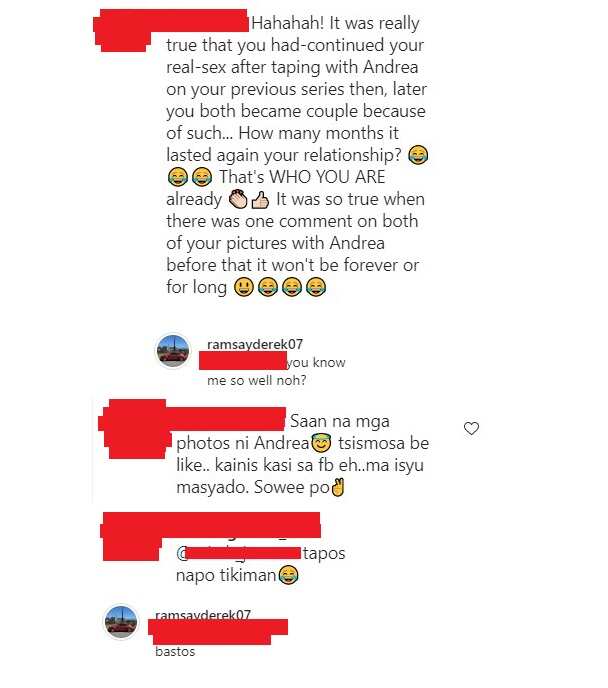The image size is (608, 688).
Task: Click the redacted @mention before "tapos"
Action: (x=243, y=553)
